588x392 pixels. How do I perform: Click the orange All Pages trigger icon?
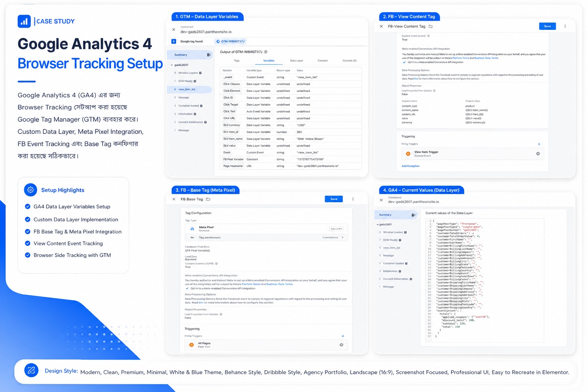191,345
